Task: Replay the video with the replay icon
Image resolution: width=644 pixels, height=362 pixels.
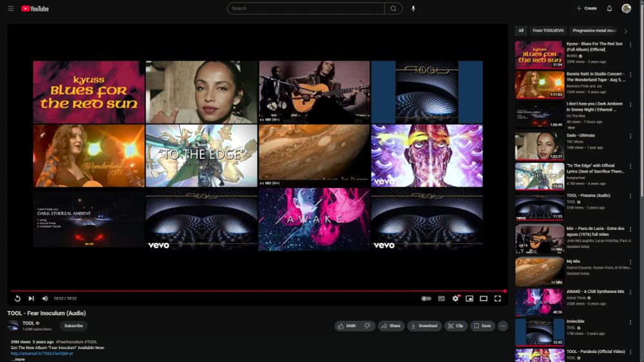Action: pyautogui.click(x=17, y=298)
